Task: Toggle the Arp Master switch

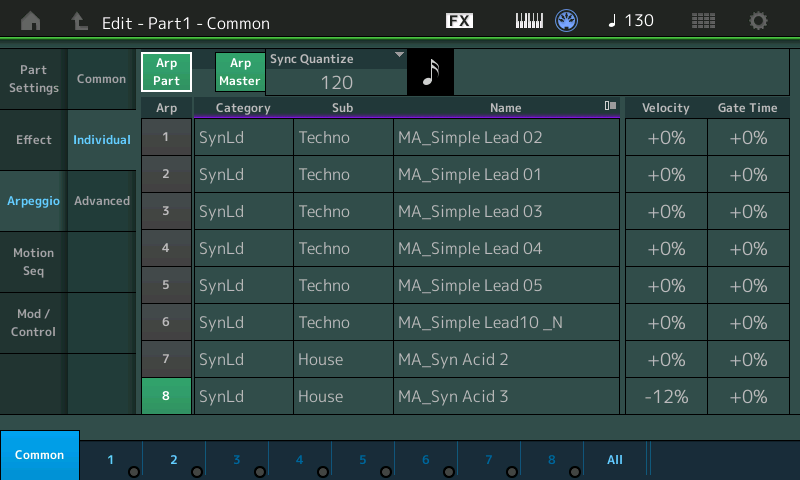Action: [240, 72]
